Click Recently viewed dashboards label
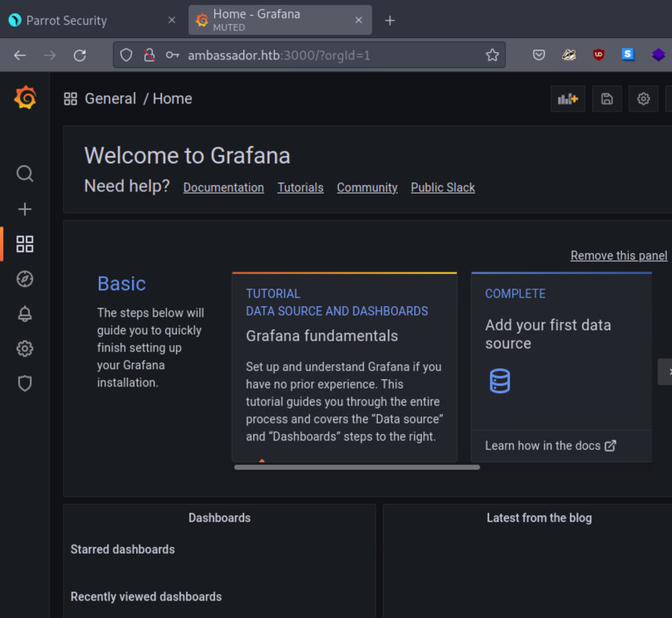Screen dimensions: 672x618 coord(146,596)
